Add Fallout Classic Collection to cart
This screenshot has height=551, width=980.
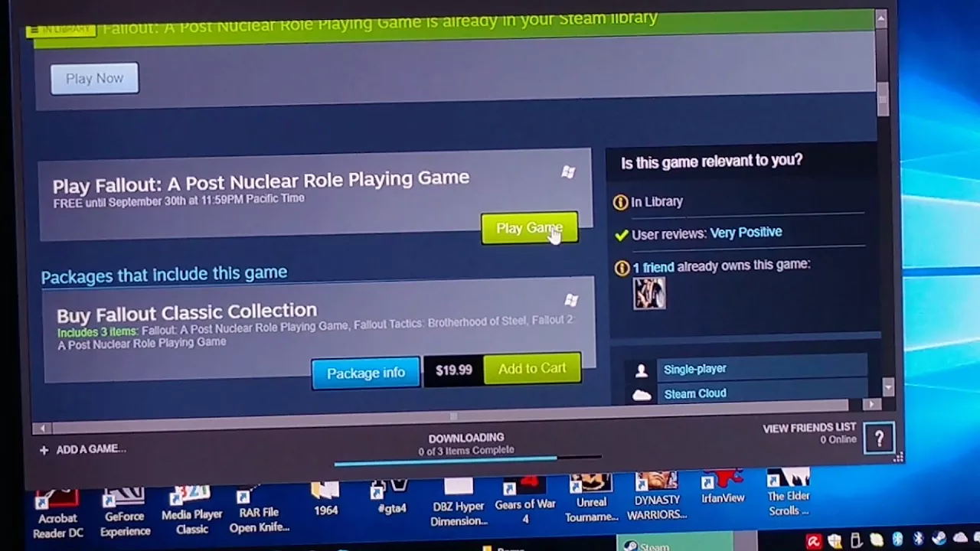532,369
